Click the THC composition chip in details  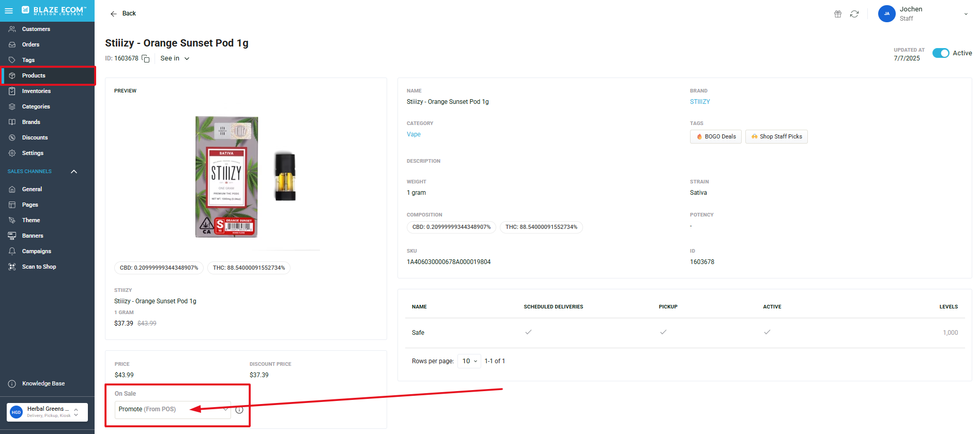click(541, 227)
